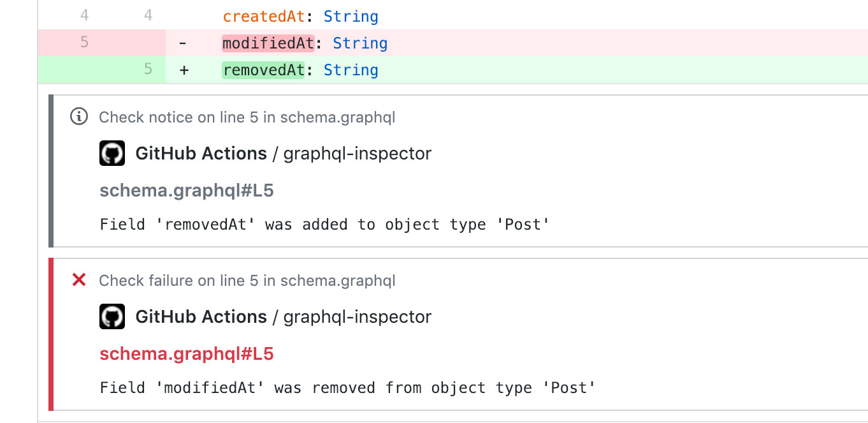Image resolution: width=868 pixels, height=423 pixels.
Task: Open the schema.graphql#L5 link in the notice
Action: pos(186,189)
